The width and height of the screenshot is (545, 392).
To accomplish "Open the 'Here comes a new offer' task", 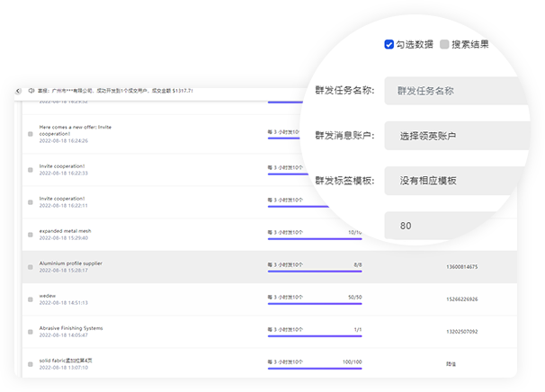I will pyautogui.click(x=76, y=129).
